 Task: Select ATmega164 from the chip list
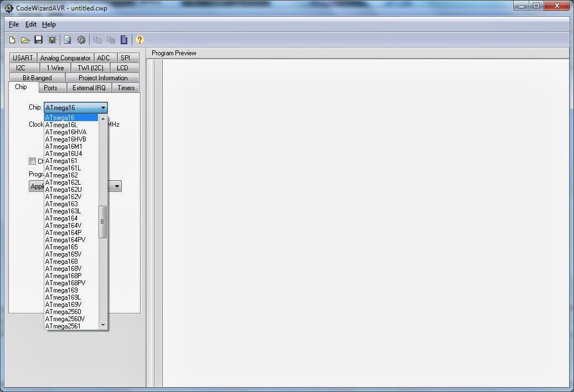coord(71,218)
